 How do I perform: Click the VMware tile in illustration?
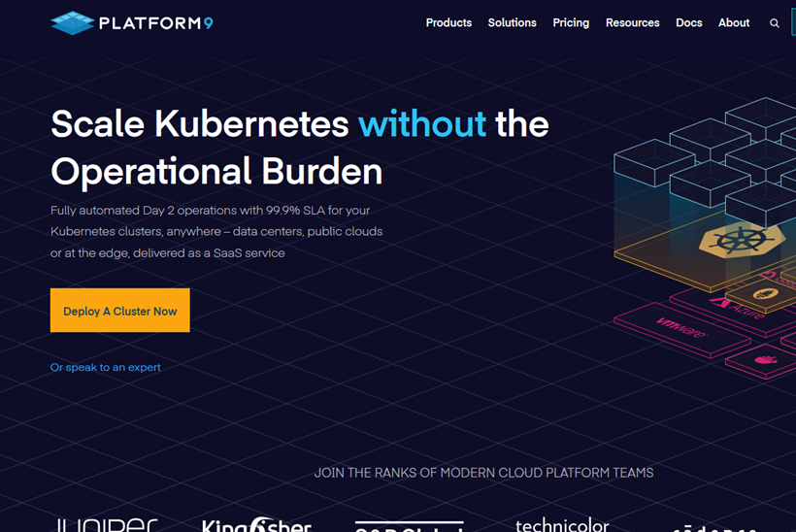[681, 329]
